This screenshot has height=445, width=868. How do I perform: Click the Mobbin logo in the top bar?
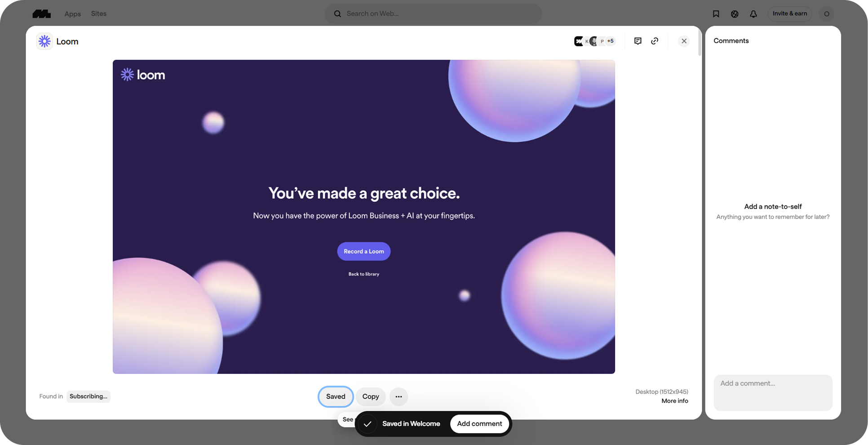coord(41,14)
